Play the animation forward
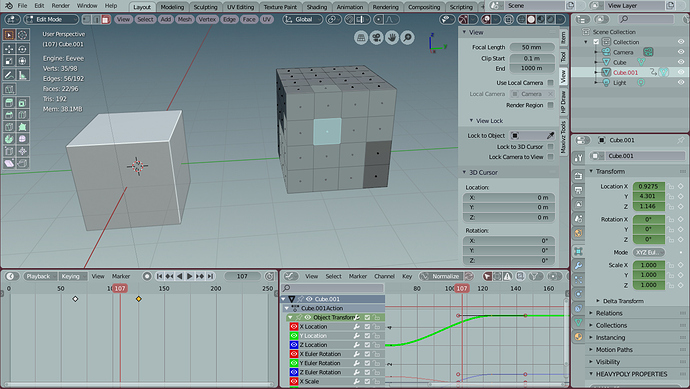The height and width of the screenshot is (389, 690). 190,276
